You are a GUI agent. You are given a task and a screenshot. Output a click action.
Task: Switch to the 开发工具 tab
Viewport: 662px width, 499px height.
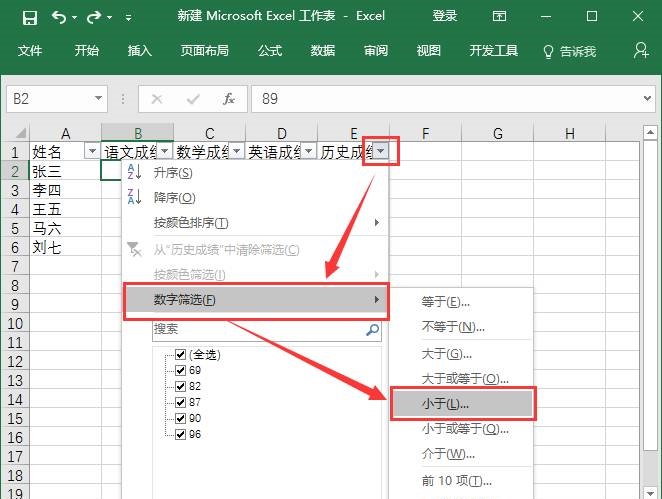pyautogui.click(x=494, y=51)
